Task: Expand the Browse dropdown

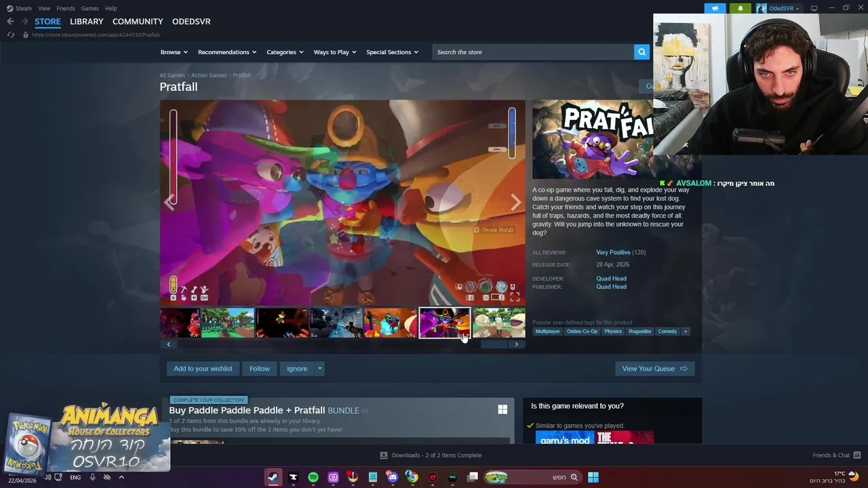Action: pyautogui.click(x=174, y=52)
